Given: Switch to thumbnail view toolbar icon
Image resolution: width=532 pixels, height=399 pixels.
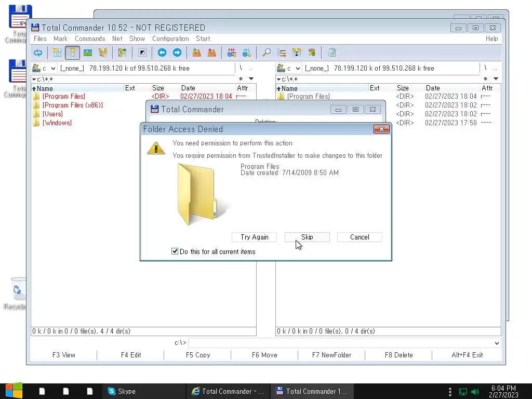Looking at the screenshot, I should point(88,52).
